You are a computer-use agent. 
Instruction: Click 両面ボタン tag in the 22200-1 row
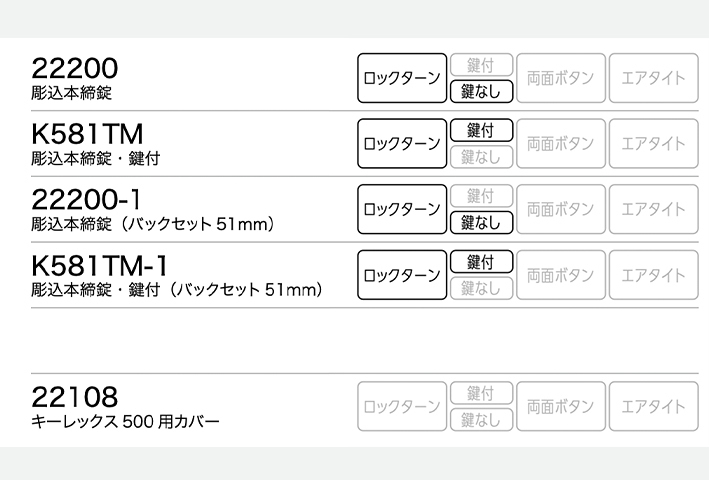[560, 209]
